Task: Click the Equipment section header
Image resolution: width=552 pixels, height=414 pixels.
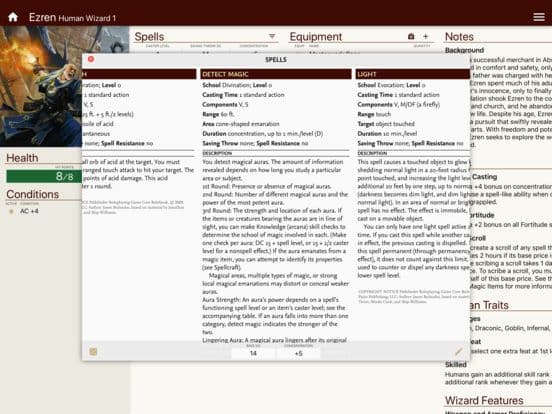Action: click(x=315, y=37)
